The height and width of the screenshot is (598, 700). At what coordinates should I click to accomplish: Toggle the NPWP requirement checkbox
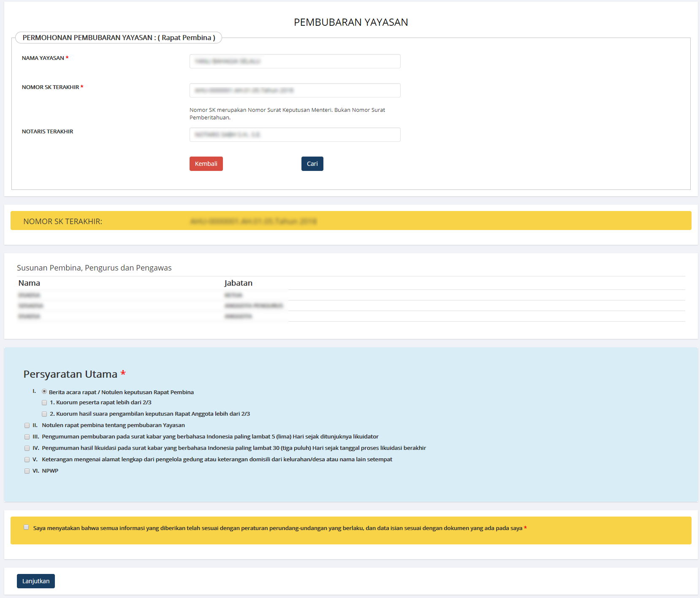click(x=27, y=471)
